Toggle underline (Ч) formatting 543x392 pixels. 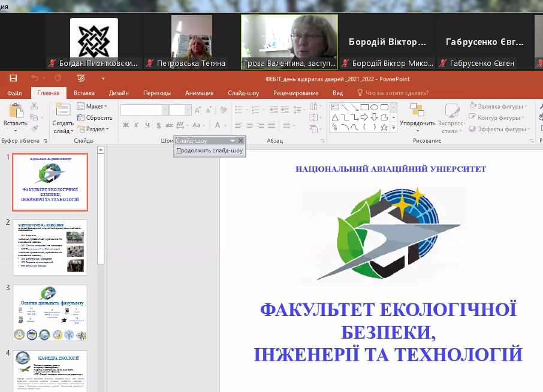pos(147,125)
